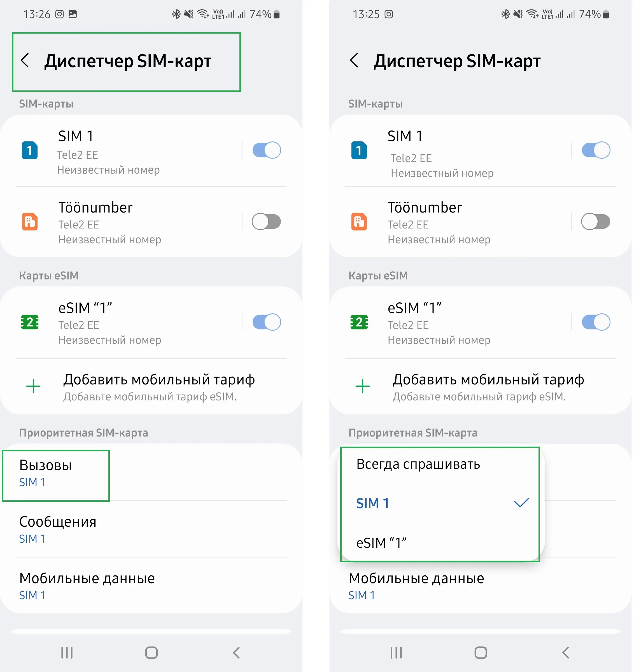634x672 pixels.
Task: Tap the blue SIM 1 icon on the left screen
Action: pyautogui.click(x=30, y=150)
